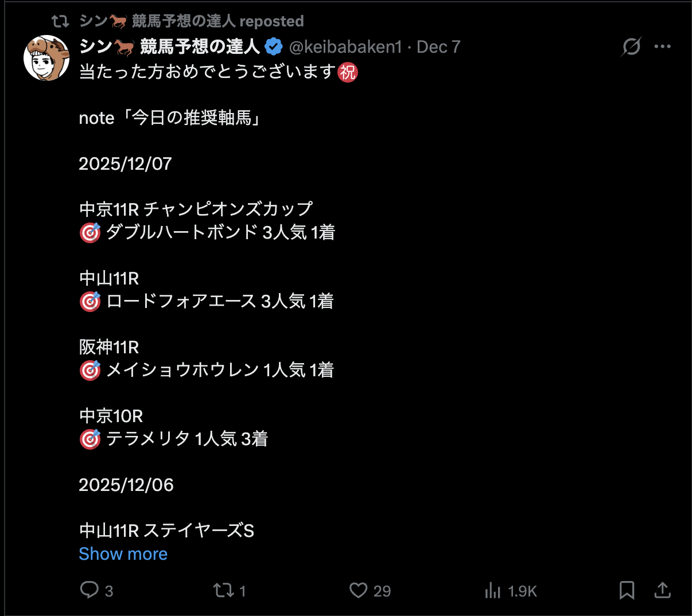The image size is (692, 616).
Task: Click the note「今日の推奨軸馬」 text line
Action: pos(171,118)
